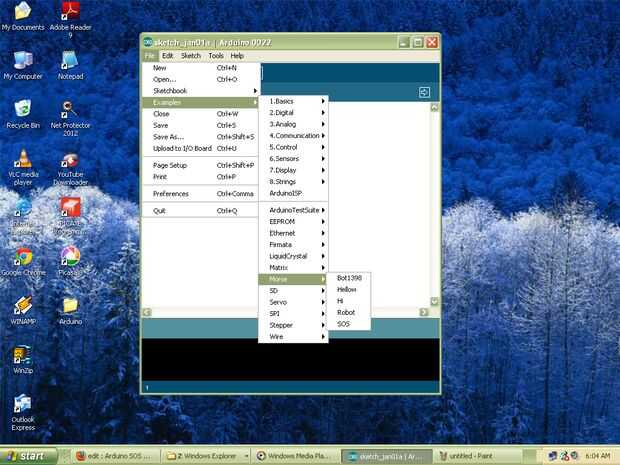Image resolution: width=620 pixels, height=465 pixels.
Task: Expand the Ethernet library examples
Action: 293,233
